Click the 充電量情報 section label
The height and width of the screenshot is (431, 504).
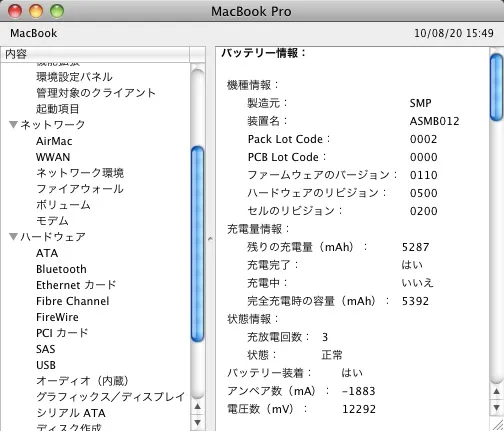pos(258,229)
